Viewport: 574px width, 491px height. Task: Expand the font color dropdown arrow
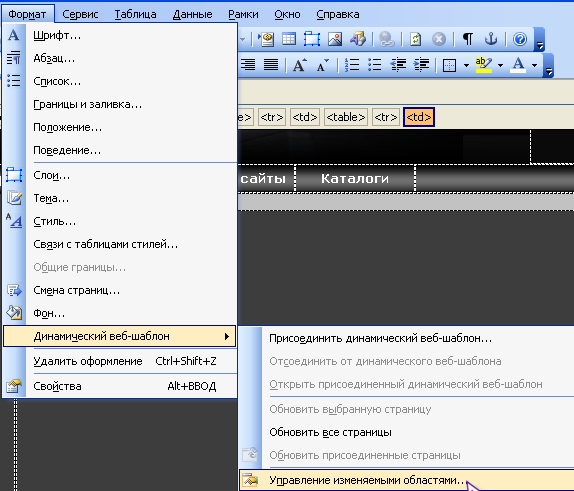tap(534, 66)
